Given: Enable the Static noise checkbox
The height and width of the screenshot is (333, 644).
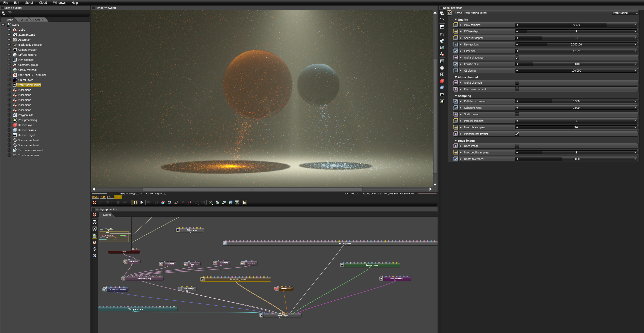Looking at the screenshot, I should tap(517, 114).
